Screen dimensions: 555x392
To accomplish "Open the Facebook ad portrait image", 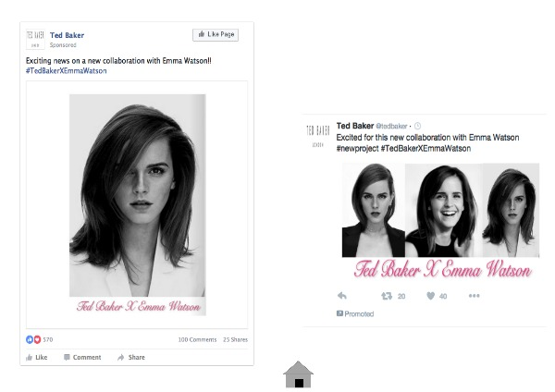I will click(x=137, y=204).
